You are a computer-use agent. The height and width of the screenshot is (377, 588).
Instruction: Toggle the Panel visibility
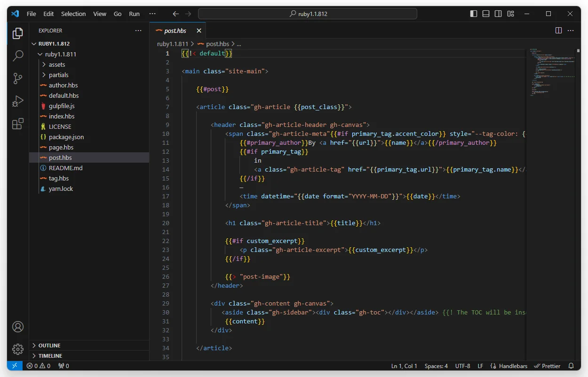(x=485, y=14)
